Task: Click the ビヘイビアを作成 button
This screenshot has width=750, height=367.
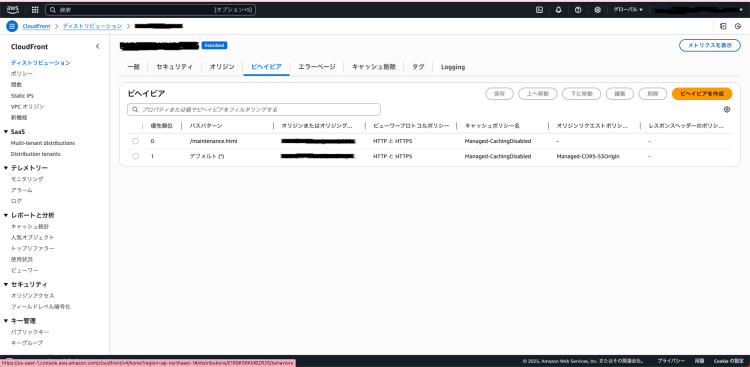Action: 702,94
